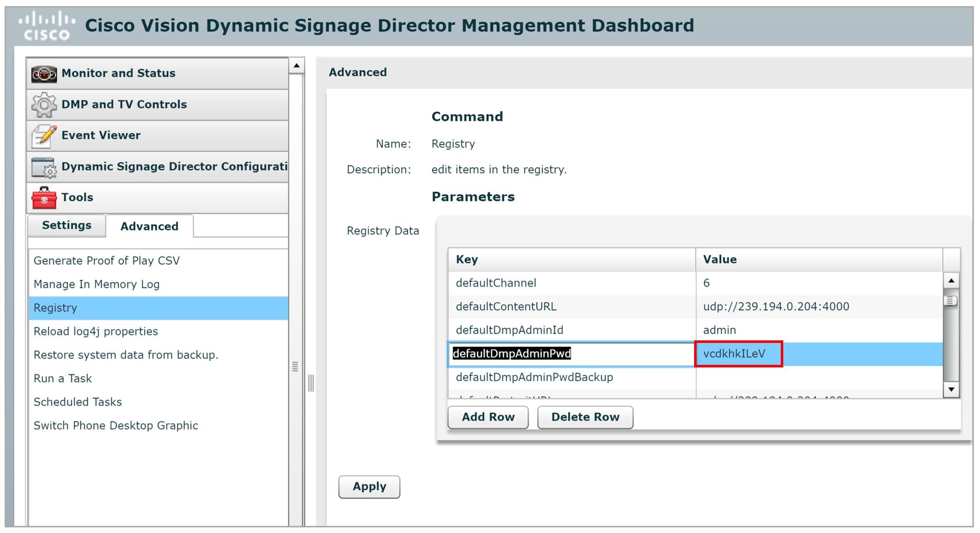Select the Registry command in list
Viewport: 980px width, 533px height.
click(x=158, y=308)
